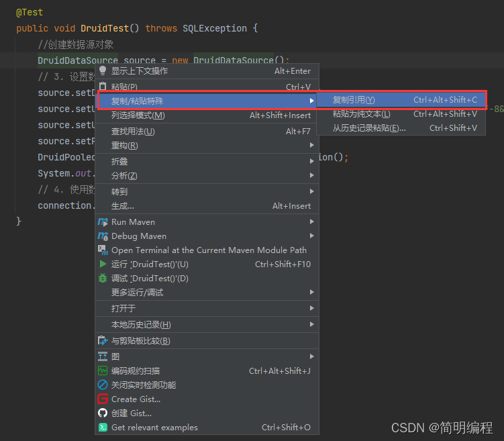Viewport: 504px width, 441px height.
Task: Run 'DruidTest()' from the context menu
Action: click(x=207, y=264)
